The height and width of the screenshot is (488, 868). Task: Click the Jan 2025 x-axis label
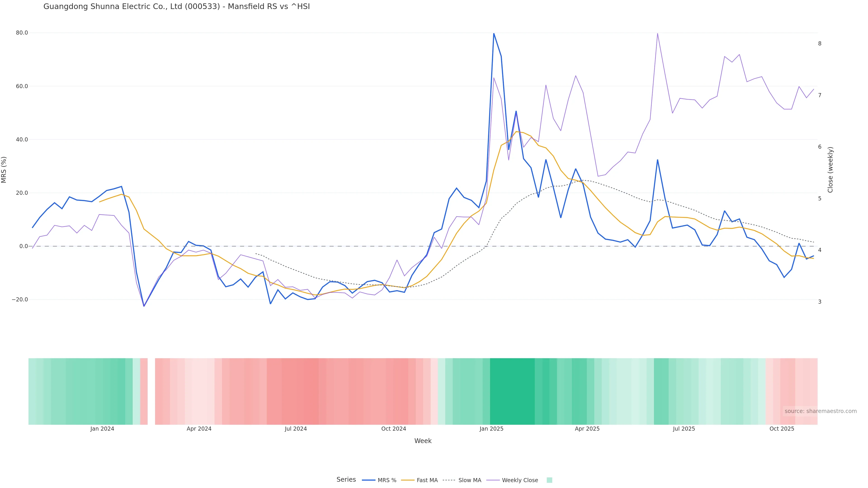[491, 429]
